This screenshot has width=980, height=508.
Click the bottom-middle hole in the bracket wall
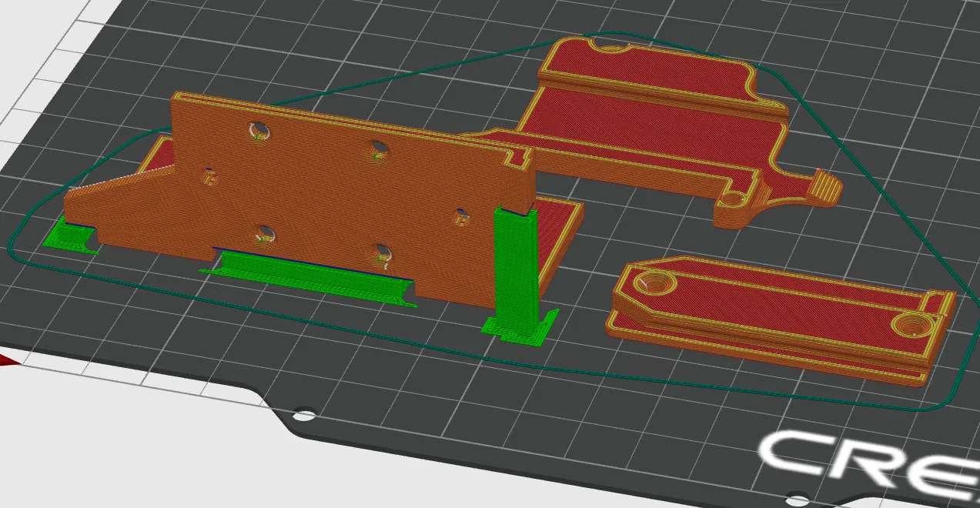[x=380, y=252]
